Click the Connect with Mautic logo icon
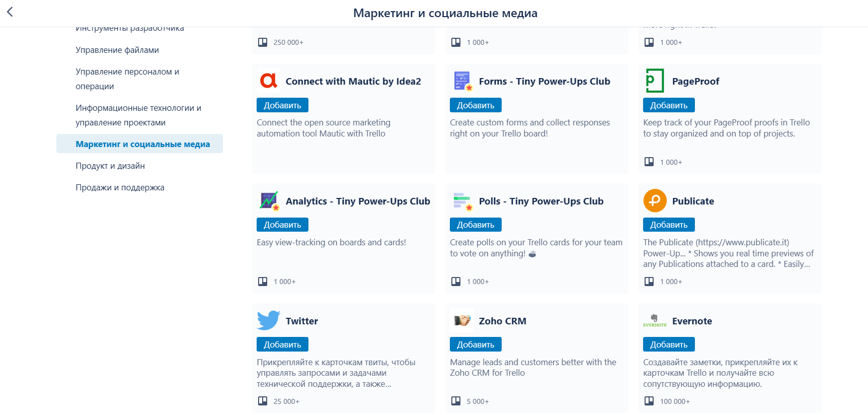868x415 pixels. tap(269, 81)
